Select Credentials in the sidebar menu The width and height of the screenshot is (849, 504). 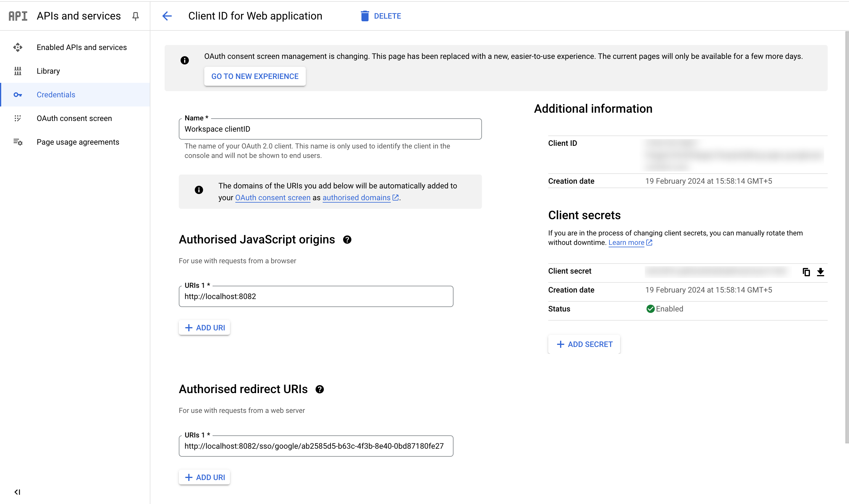[x=56, y=94]
